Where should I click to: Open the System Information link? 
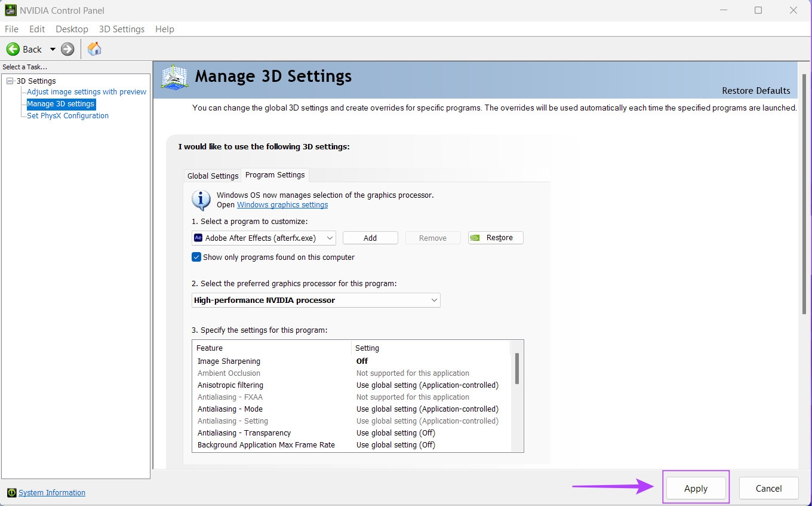[x=52, y=493]
